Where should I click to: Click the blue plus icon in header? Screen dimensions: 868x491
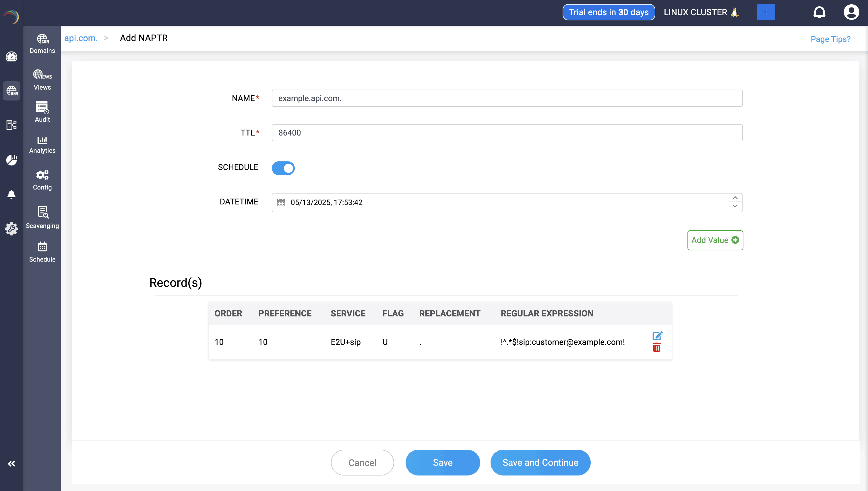pyautogui.click(x=766, y=12)
